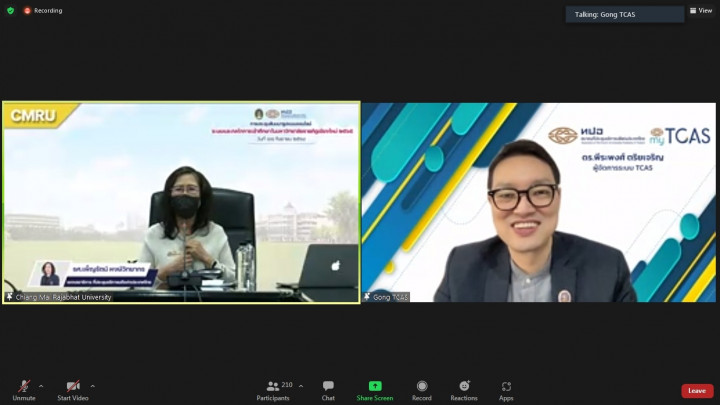Click the 'Talking: Gong TCAS' indicator
Image resolution: width=720 pixels, height=405 pixels.
624,14
